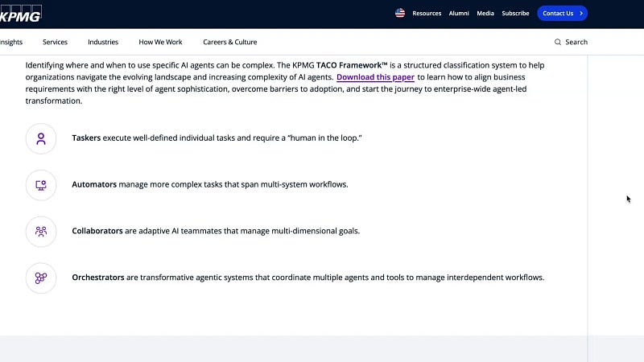Open the Media link

pos(485,13)
